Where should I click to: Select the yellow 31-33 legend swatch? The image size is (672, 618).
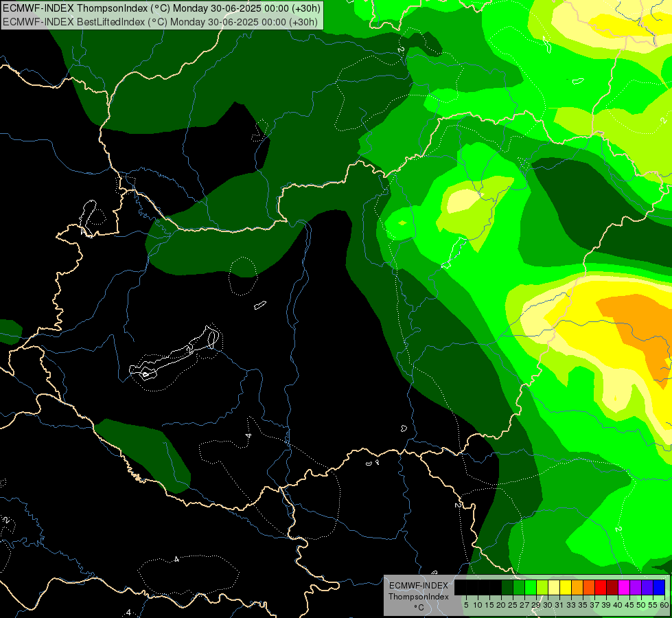566,587
